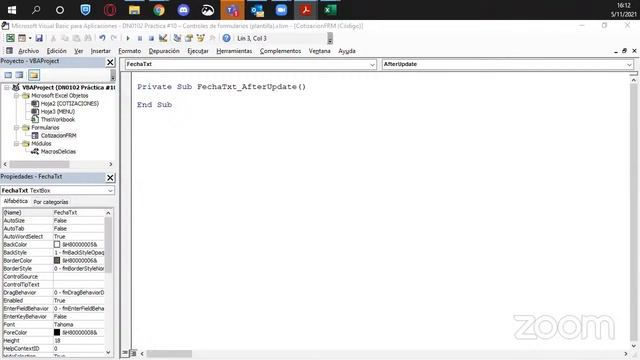Open the AfterUpdate procedure dropdown

point(629,64)
